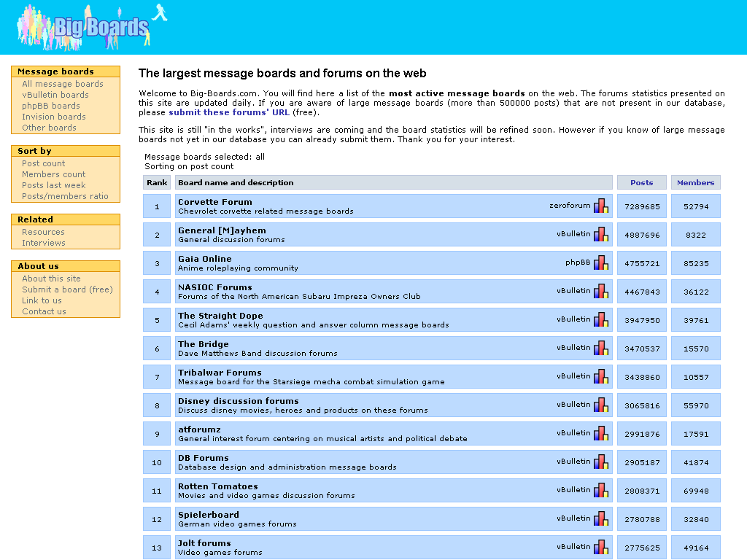Open Disney discussion forums title

[x=239, y=401]
